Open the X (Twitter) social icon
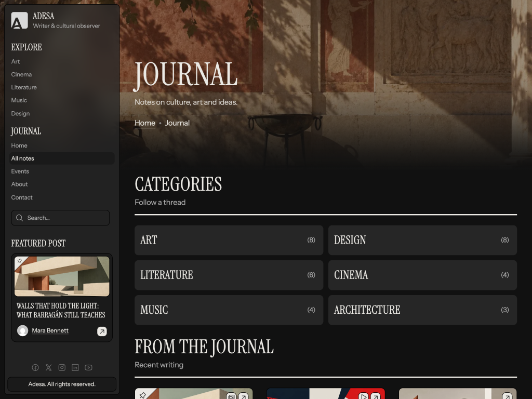This screenshot has width=532, height=399. click(x=48, y=367)
